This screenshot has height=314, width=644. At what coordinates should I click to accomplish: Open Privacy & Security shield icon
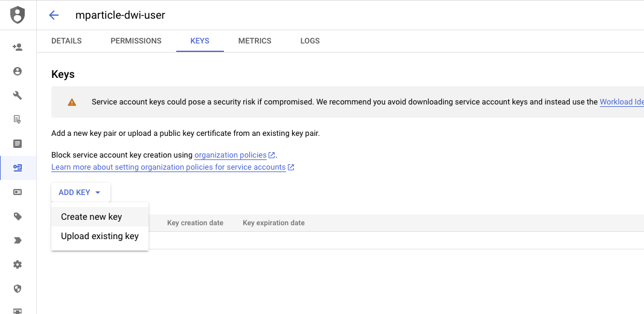18,289
